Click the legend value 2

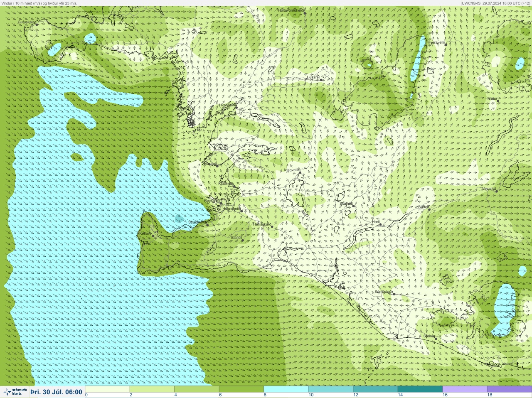point(131,395)
